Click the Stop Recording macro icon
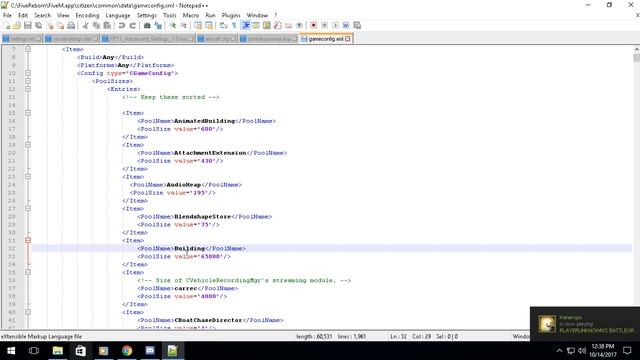The height and width of the screenshot is (360, 640). coord(324,25)
